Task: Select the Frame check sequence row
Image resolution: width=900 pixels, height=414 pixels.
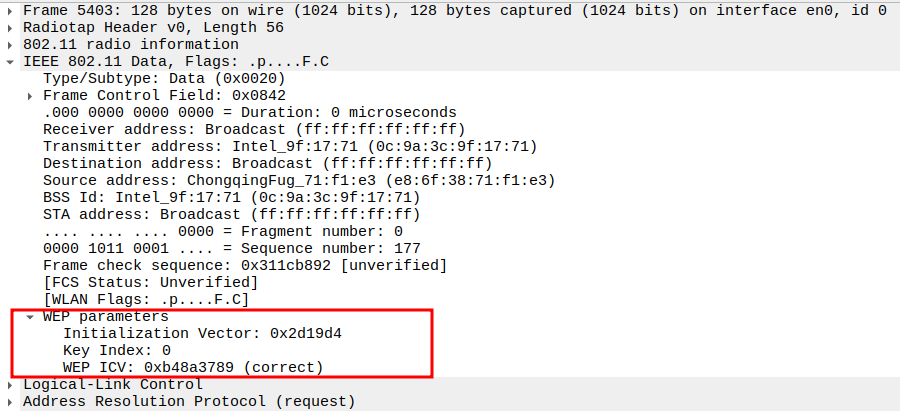Action: [244, 265]
